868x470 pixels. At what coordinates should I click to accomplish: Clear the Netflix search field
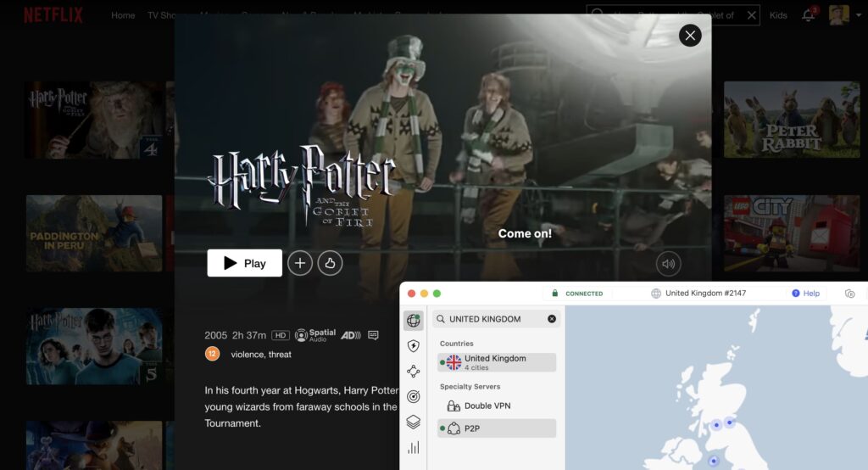pyautogui.click(x=751, y=15)
